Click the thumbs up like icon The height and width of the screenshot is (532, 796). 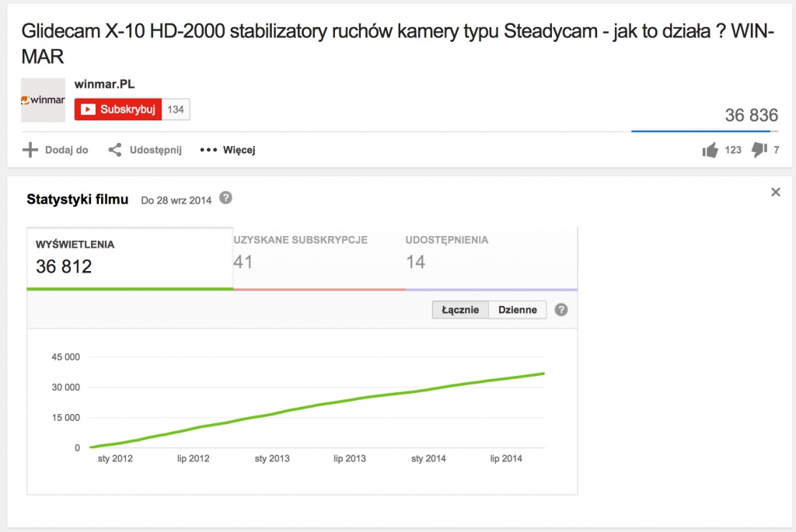click(710, 151)
